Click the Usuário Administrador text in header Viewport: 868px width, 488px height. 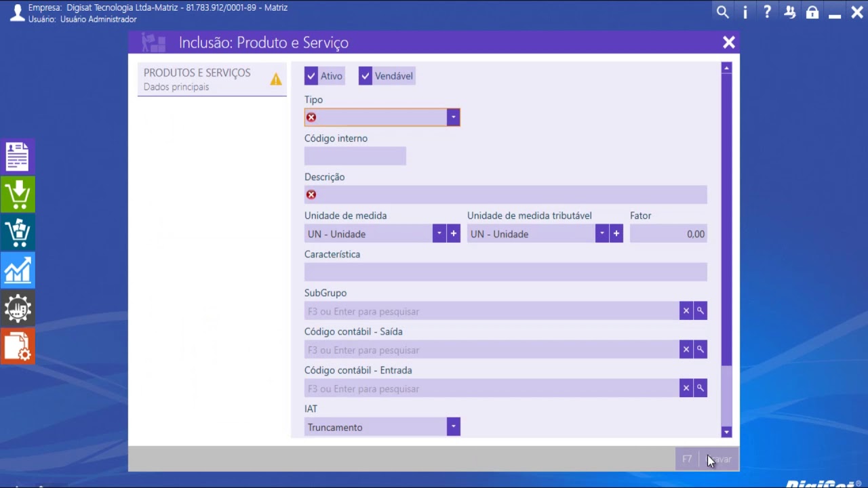pyautogui.click(x=83, y=19)
